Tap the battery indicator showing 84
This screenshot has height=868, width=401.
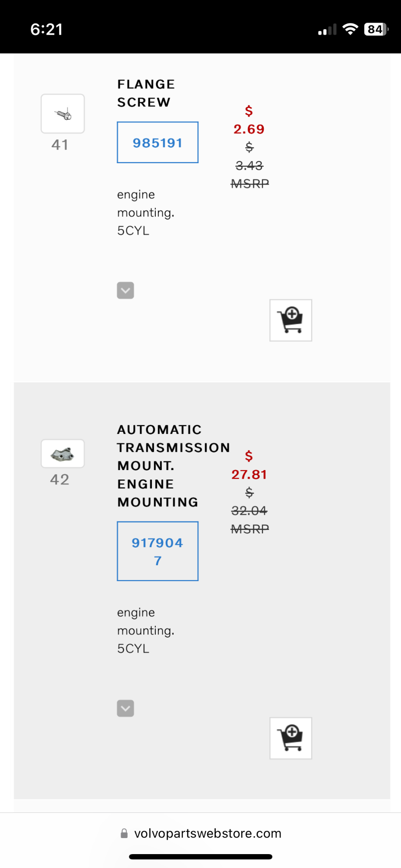(x=376, y=29)
